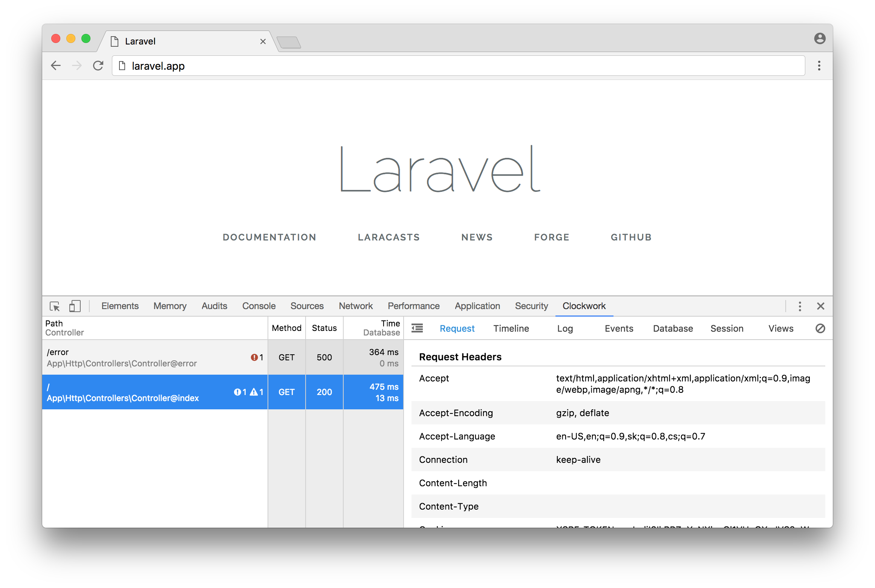Screen dimensions: 875x588
Task: Open the Clockwork Events tab
Action: click(619, 328)
